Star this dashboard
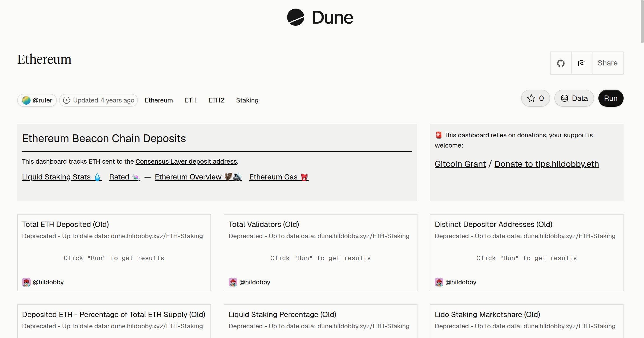Viewport: 644px width, 338px height. pos(535,98)
